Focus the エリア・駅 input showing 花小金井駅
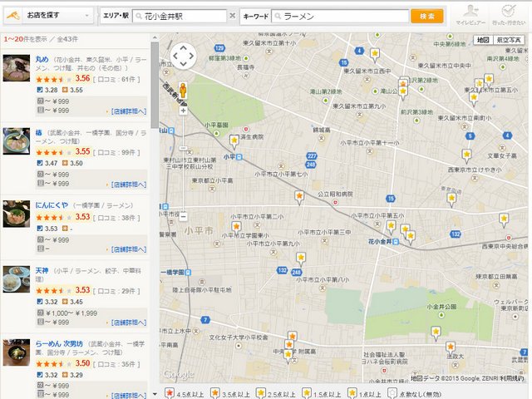The width and height of the screenshot is (532, 399). pos(180,17)
